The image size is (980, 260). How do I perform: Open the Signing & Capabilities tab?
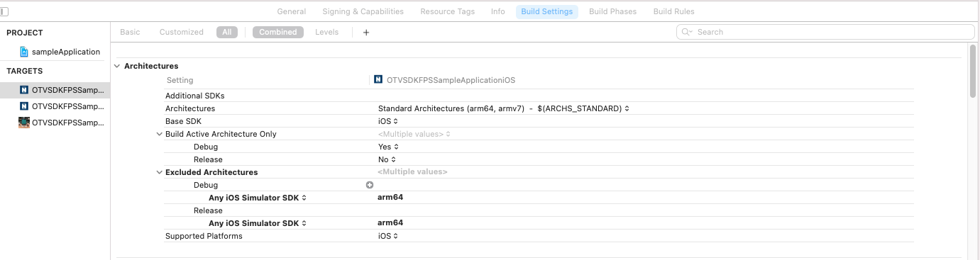[x=363, y=11]
